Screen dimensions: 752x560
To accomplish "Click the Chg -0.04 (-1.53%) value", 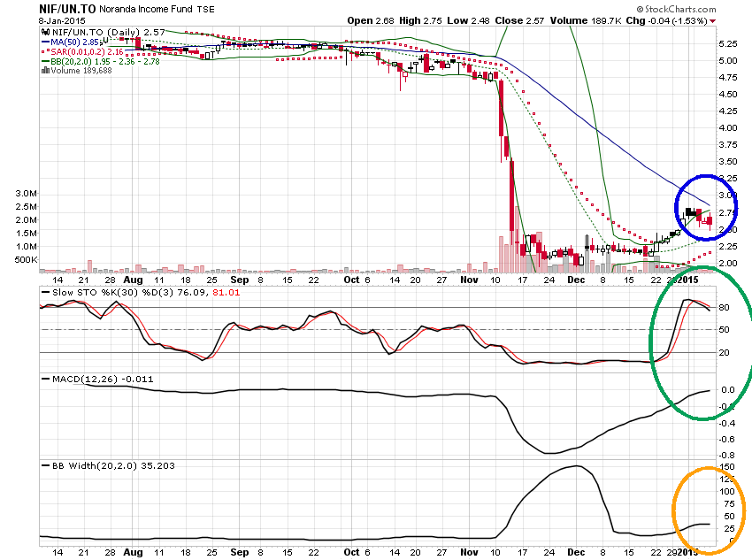I will click(x=667, y=20).
